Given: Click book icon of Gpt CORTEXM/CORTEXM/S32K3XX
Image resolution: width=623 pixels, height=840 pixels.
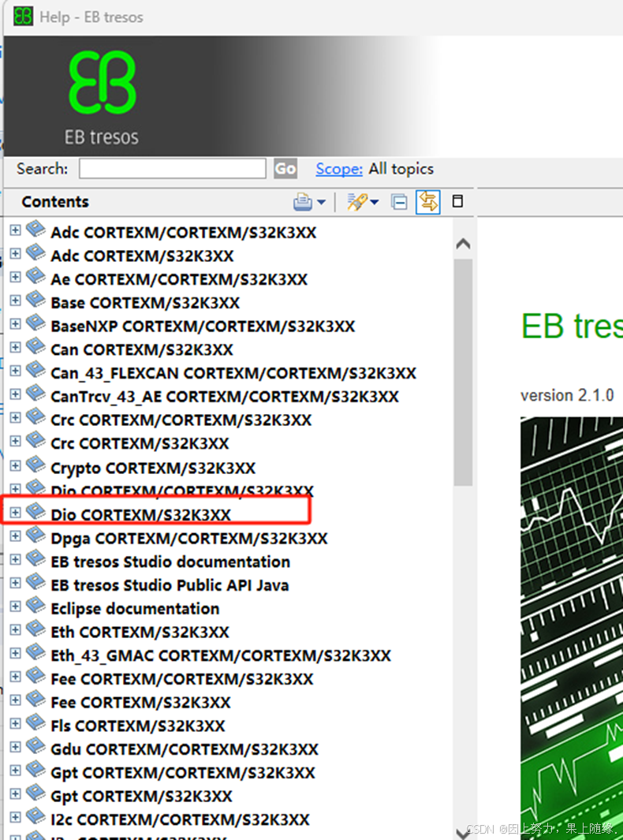Looking at the screenshot, I should point(36,769).
